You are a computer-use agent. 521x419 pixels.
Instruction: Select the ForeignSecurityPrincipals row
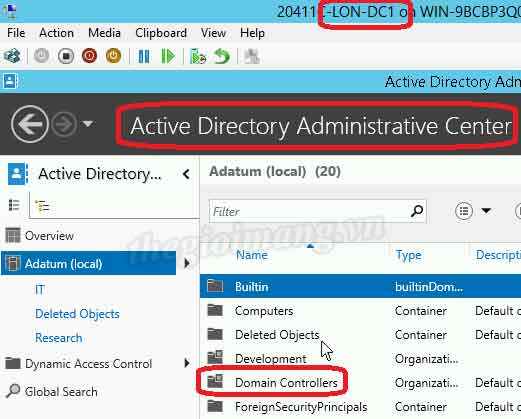(360, 407)
